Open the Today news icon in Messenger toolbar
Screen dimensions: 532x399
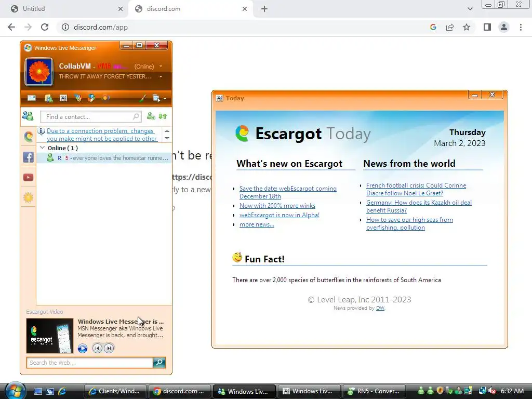click(63, 98)
